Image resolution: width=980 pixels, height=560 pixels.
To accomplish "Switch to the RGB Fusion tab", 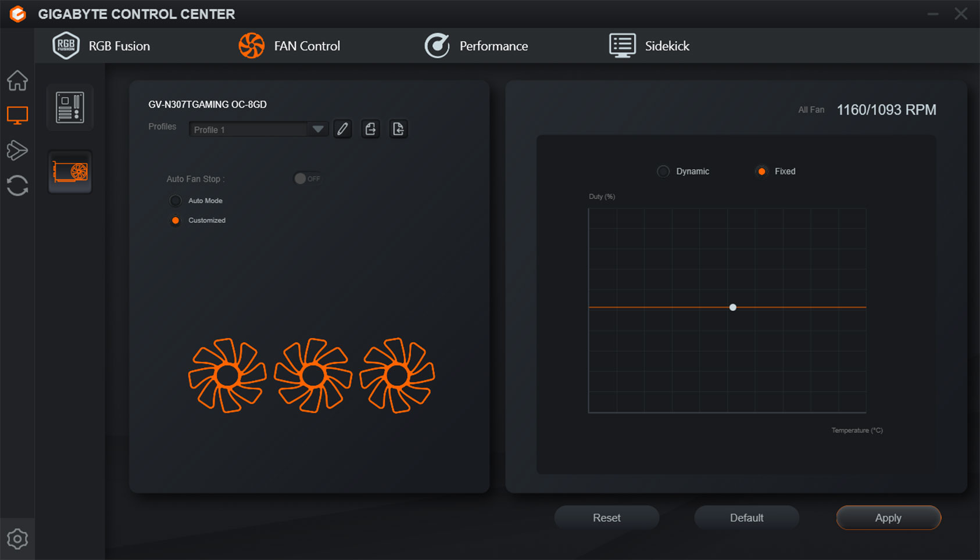I will (119, 45).
